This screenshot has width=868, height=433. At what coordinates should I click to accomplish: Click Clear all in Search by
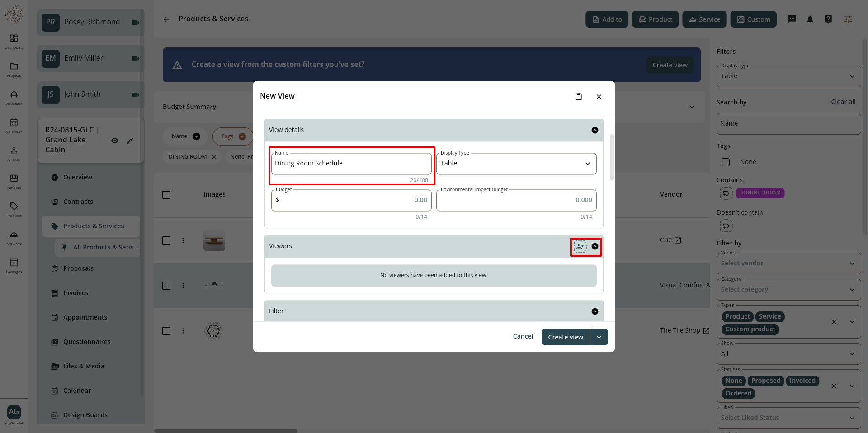pyautogui.click(x=843, y=102)
